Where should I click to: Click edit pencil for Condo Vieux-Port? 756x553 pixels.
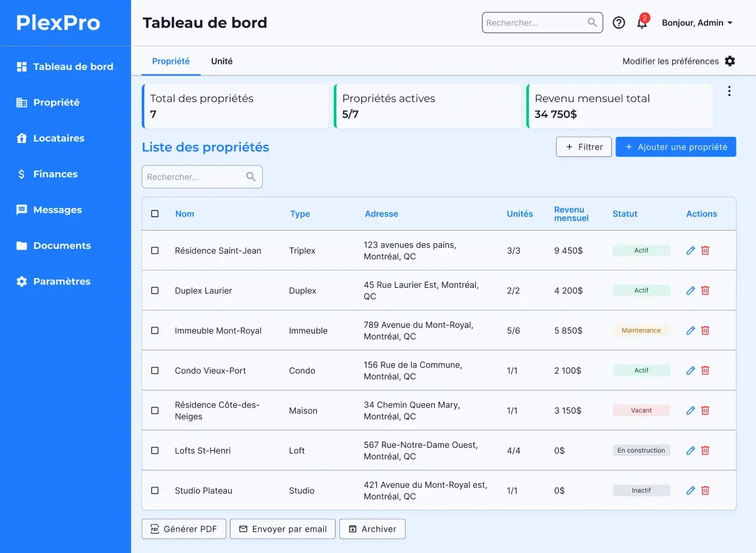(x=690, y=370)
